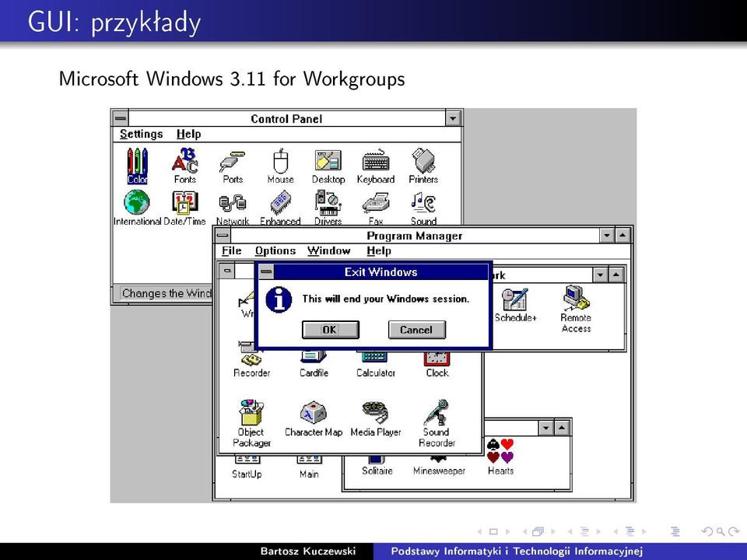Select the Sound Recorder microphone icon
The height and width of the screenshot is (560, 747).
437,423
